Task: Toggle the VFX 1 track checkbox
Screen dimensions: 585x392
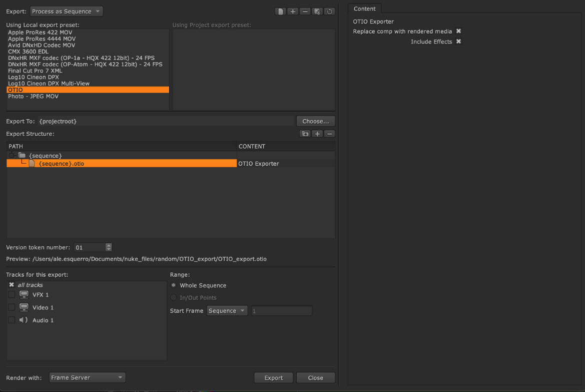Action: click(x=12, y=294)
